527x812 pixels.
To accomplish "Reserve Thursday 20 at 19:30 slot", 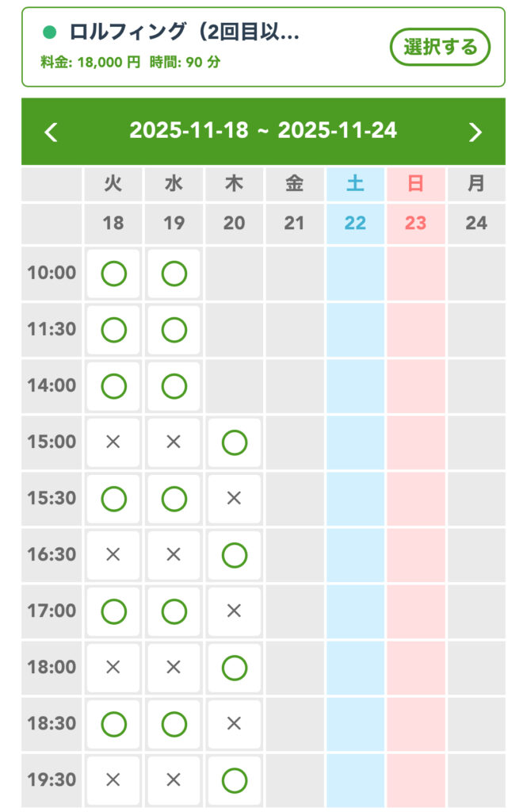I will tap(234, 780).
